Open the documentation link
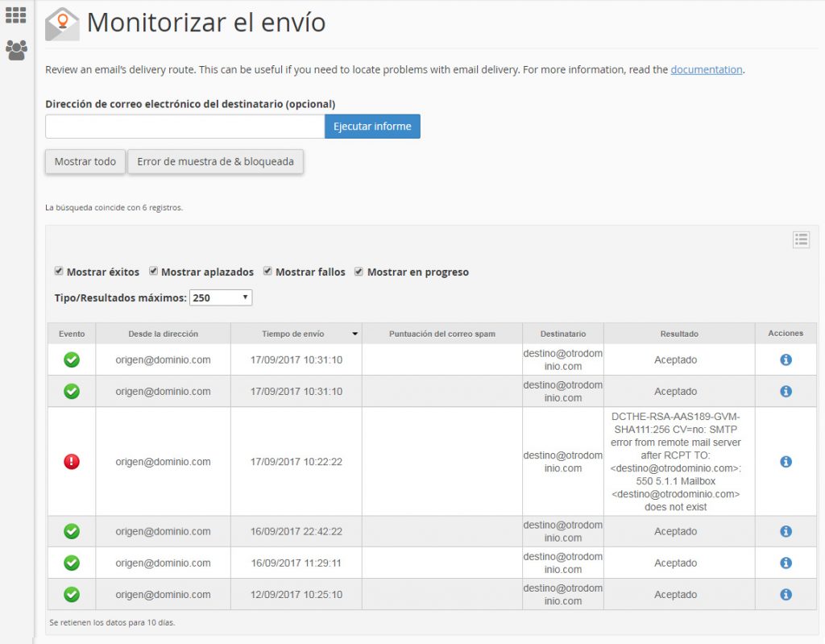The height and width of the screenshot is (644, 825). (x=707, y=69)
